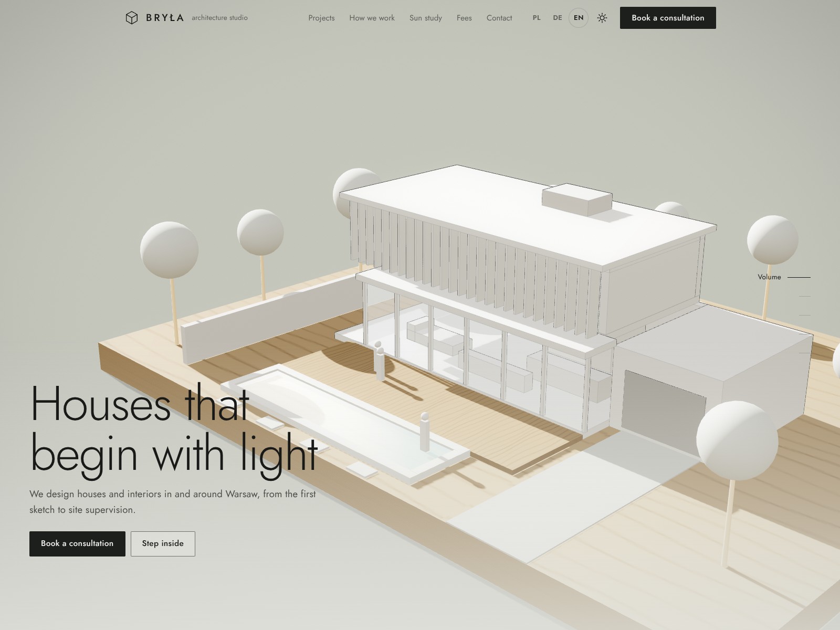The width and height of the screenshot is (840, 630).
Task: Navigate to Contact
Action: point(499,18)
